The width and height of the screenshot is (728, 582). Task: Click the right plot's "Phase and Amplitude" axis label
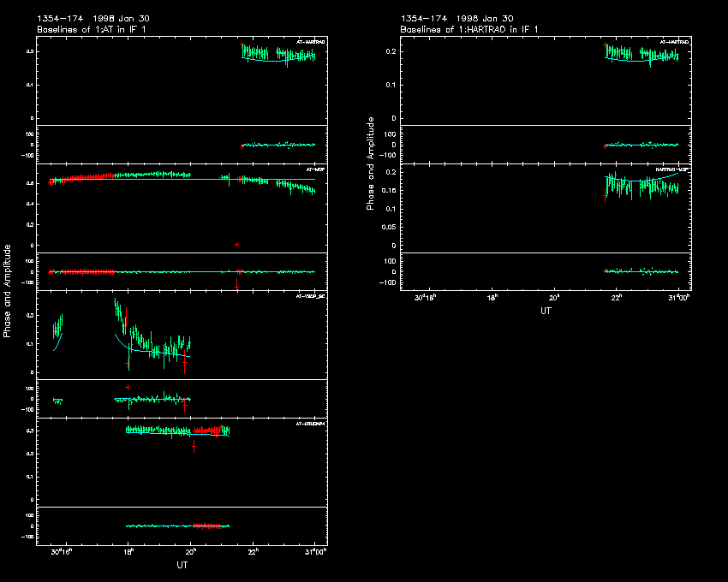[371, 163]
